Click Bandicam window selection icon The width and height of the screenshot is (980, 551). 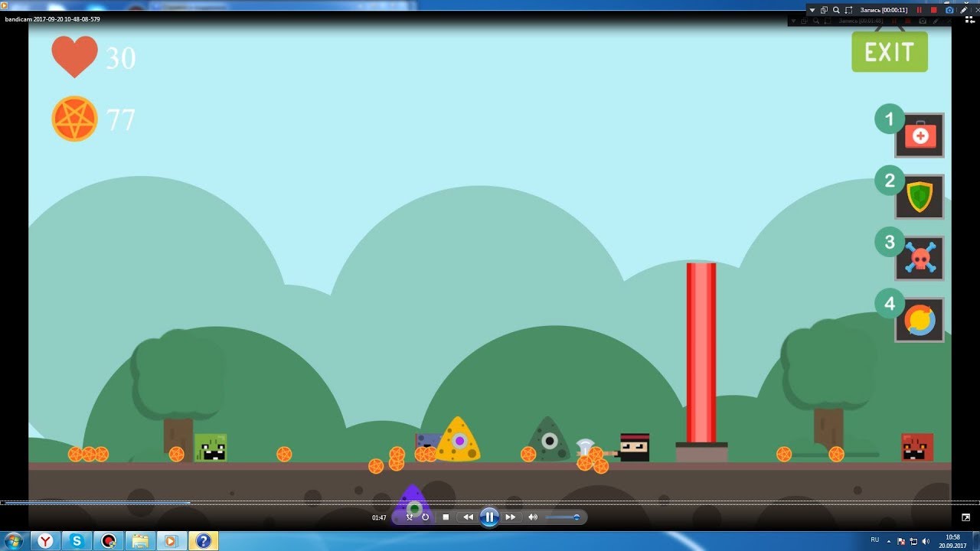coord(825,10)
